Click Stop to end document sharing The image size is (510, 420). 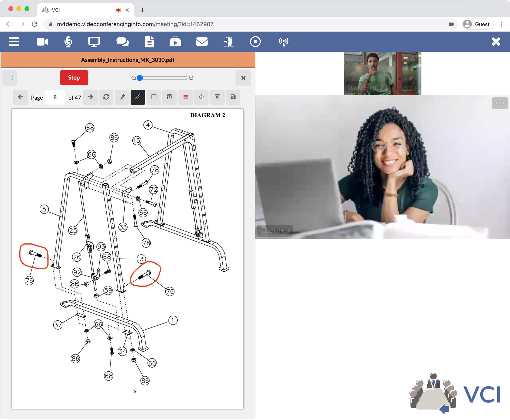pos(73,78)
